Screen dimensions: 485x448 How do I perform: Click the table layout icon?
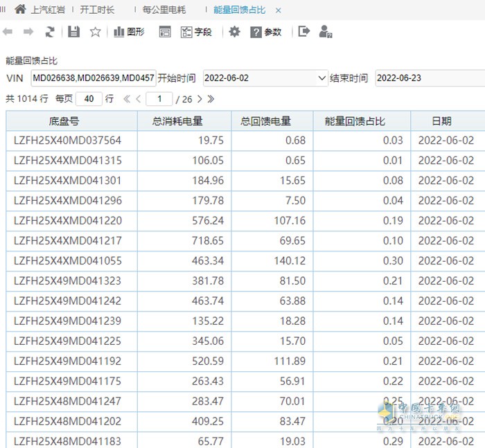tap(165, 32)
